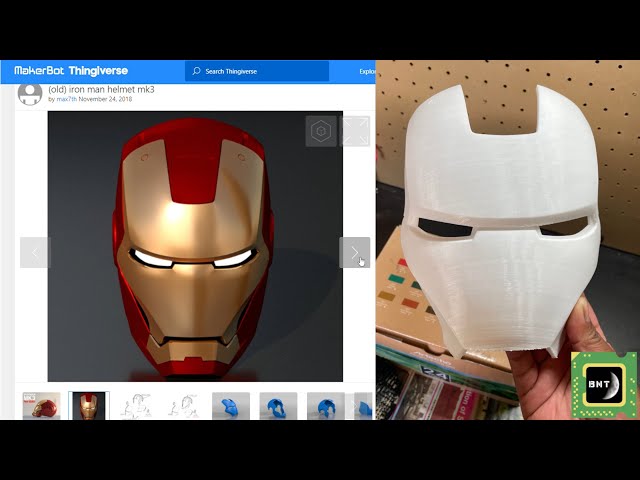Click the BNT channel logo
This screenshot has width=640, height=480.
click(x=604, y=385)
